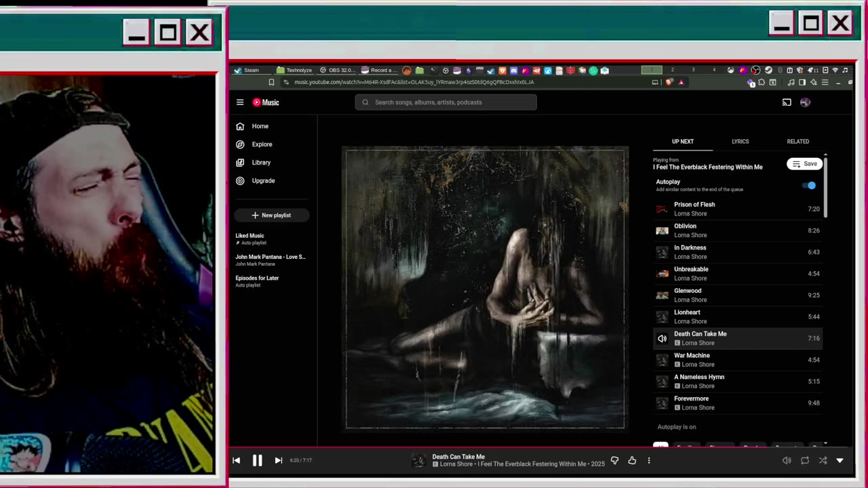
Task: Switch to workspace 2 in the pager
Action: pyautogui.click(x=672, y=70)
